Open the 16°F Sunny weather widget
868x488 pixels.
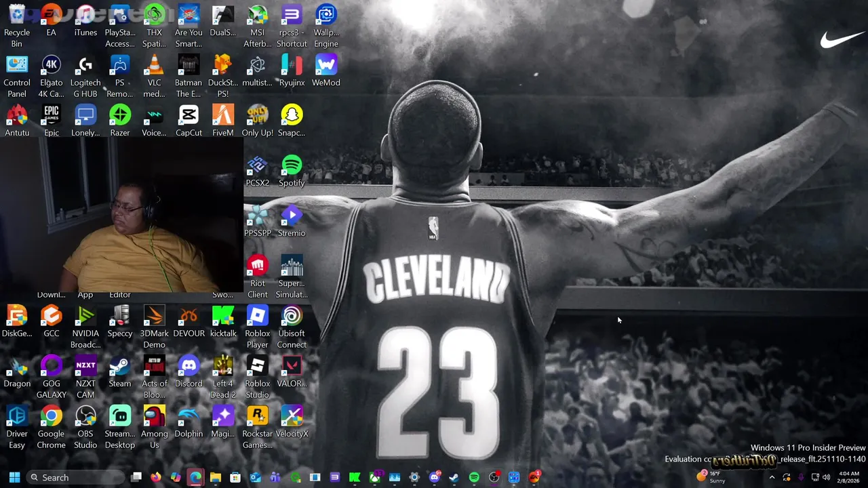(712, 477)
